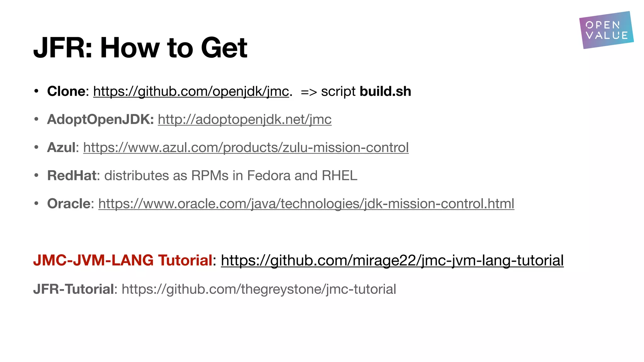Click the bold "Azul" label
The height and width of the screenshot is (362, 644).
click(61, 147)
